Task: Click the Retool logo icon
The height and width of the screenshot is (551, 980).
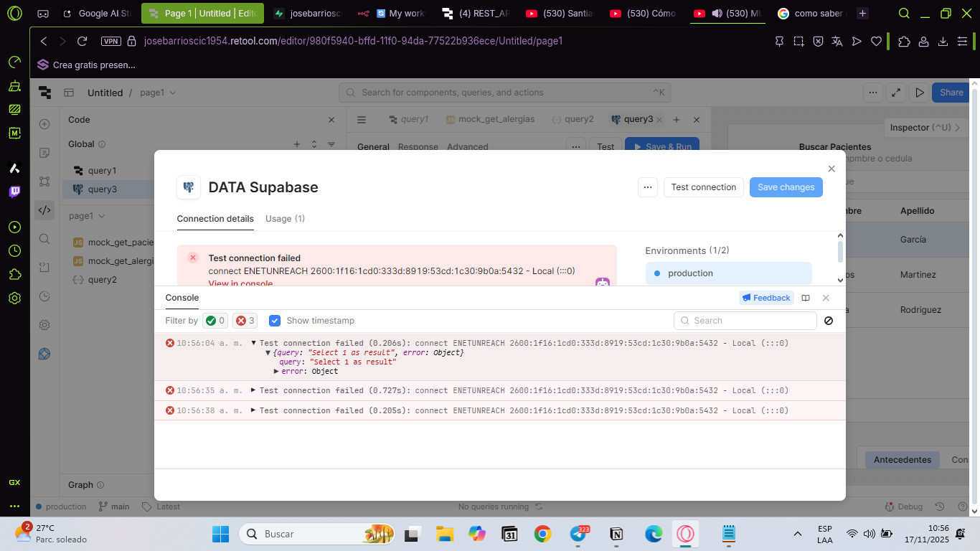Action: click(x=44, y=93)
